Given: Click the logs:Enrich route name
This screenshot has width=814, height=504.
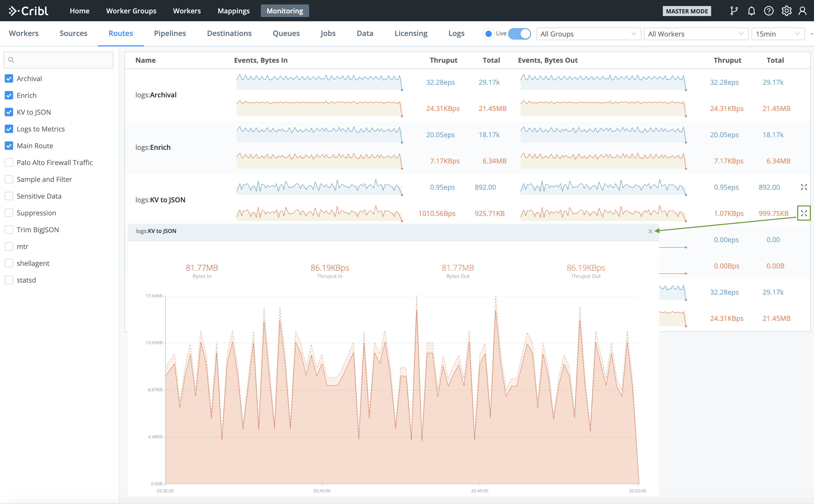Looking at the screenshot, I should tap(153, 147).
